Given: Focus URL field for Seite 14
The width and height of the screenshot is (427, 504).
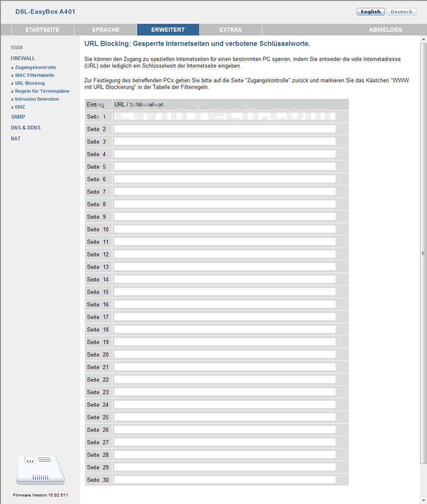Looking at the screenshot, I should 225,279.
